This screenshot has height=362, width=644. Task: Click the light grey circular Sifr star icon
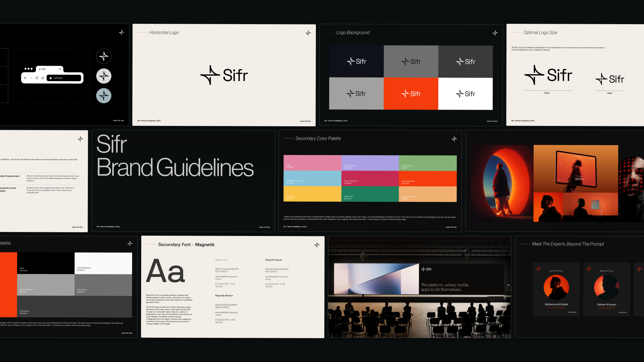(104, 76)
